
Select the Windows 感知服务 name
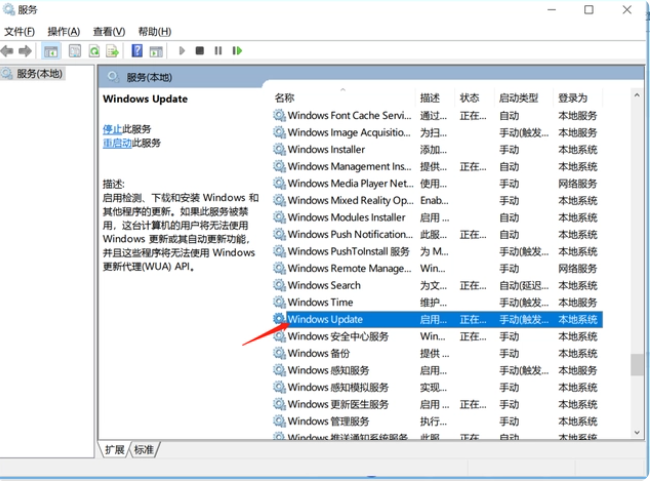(328, 370)
